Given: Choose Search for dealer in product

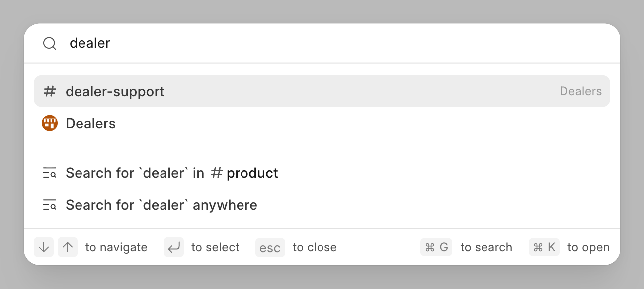Looking at the screenshot, I should pyautogui.click(x=322, y=173).
